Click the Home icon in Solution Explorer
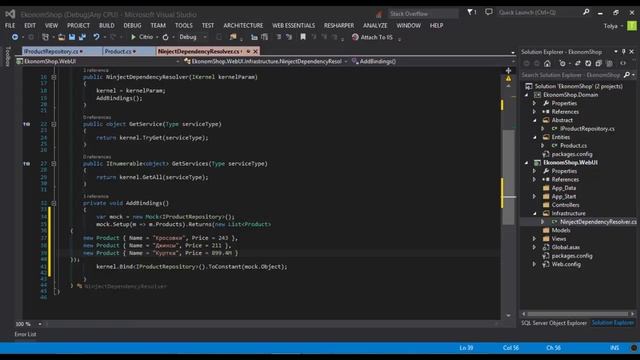The height and width of the screenshot is (360, 640). (x=547, y=63)
